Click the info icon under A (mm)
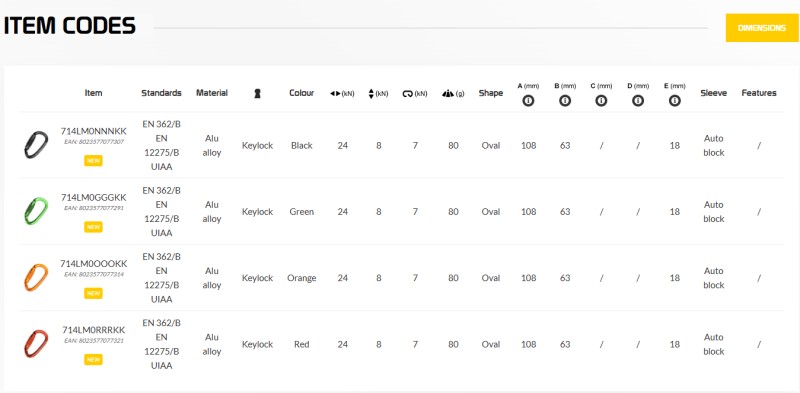The width and height of the screenshot is (800, 393). coord(529,101)
